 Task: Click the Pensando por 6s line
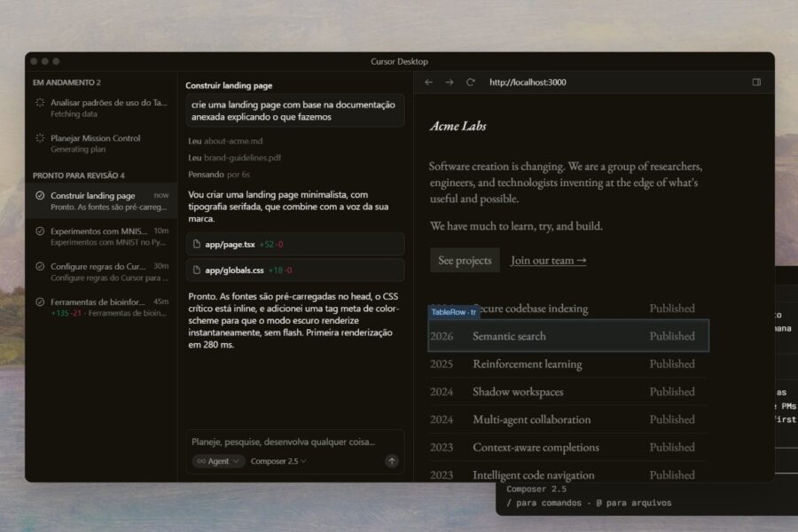coord(219,175)
